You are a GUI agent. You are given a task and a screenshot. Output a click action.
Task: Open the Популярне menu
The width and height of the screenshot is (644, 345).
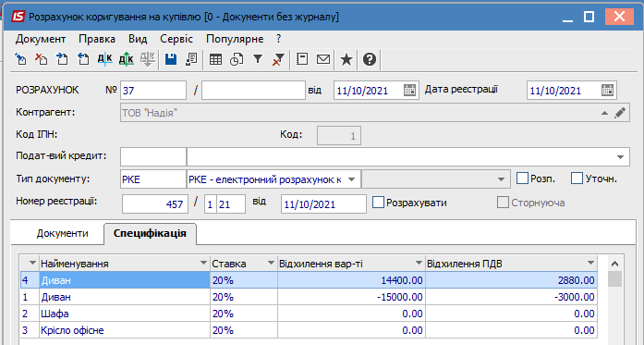pos(235,39)
